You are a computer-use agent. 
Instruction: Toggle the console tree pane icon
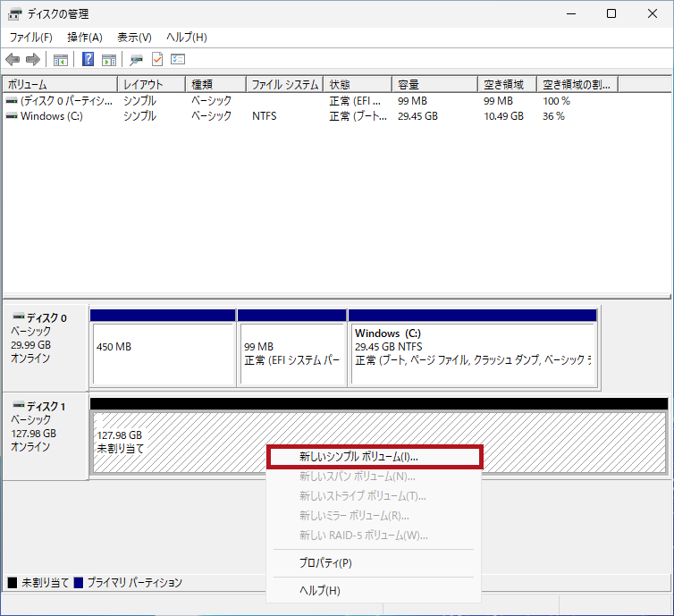[x=61, y=60]
